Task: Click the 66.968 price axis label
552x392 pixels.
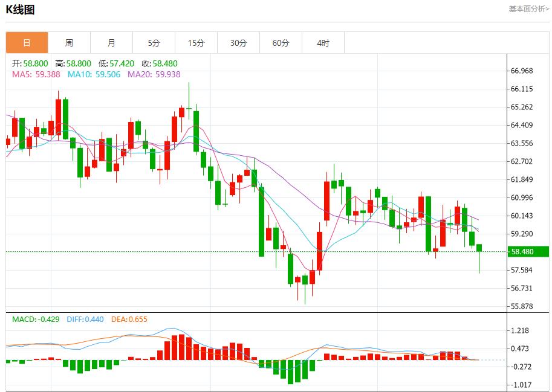Action: click(521, 71)
